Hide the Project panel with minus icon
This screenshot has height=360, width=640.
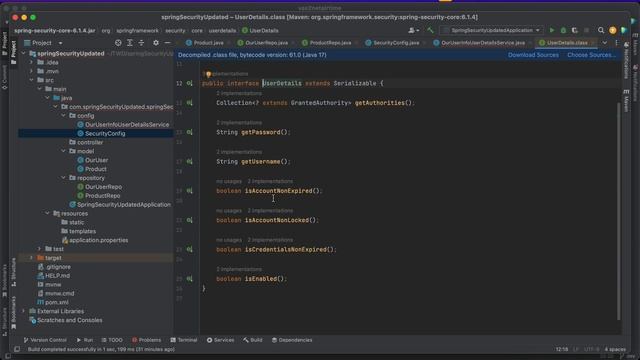click(167, 43)
